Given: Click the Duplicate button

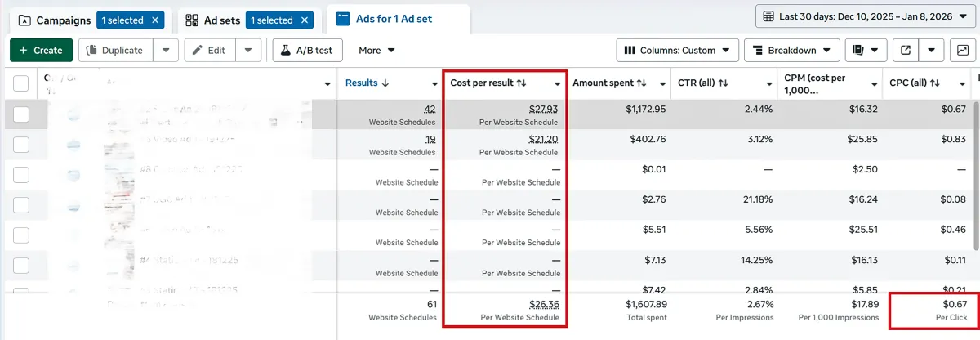Looking at the screenshot, I should click(x=114, y=51).
